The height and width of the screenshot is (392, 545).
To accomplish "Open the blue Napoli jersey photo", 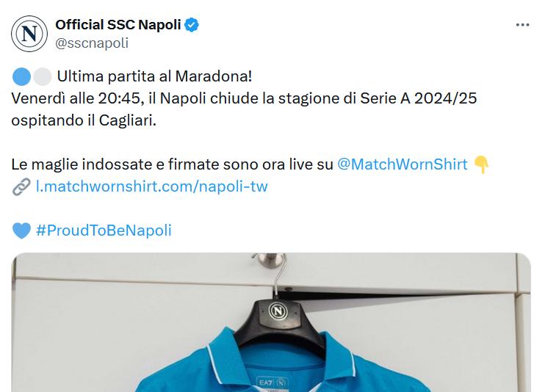I will coord(271,322).
